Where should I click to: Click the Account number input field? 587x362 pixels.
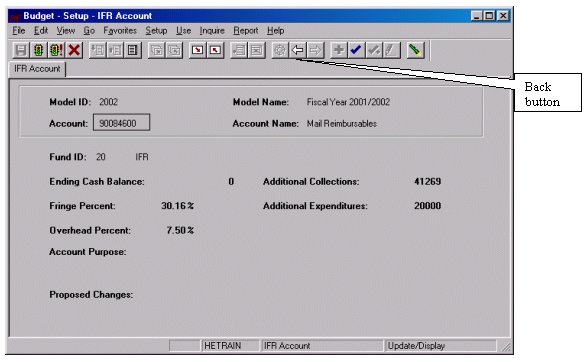point(121,123)
